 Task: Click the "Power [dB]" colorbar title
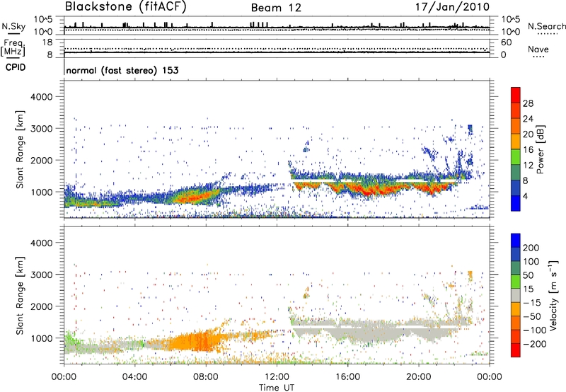tap(540, 149)
